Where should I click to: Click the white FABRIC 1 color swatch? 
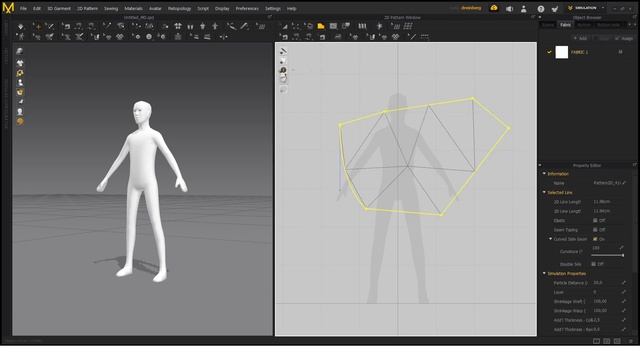(562, 52)
